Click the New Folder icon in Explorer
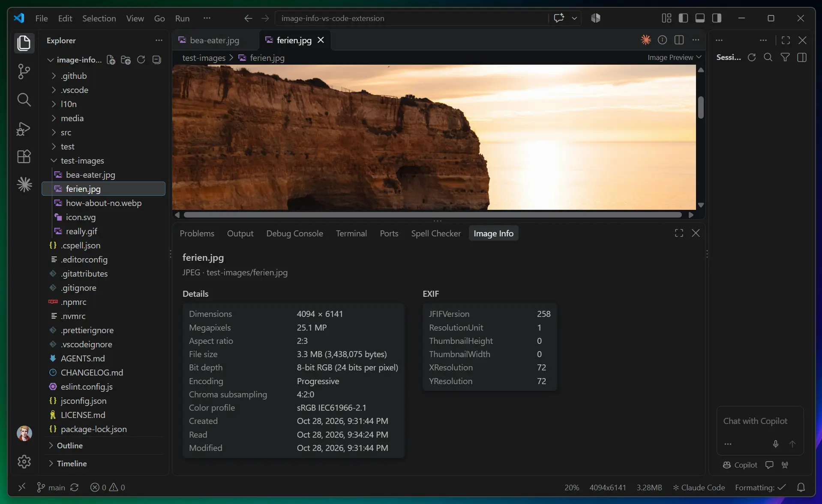This screenshot has height=504, width=822. pyautogui.click(x=126, y=60)
